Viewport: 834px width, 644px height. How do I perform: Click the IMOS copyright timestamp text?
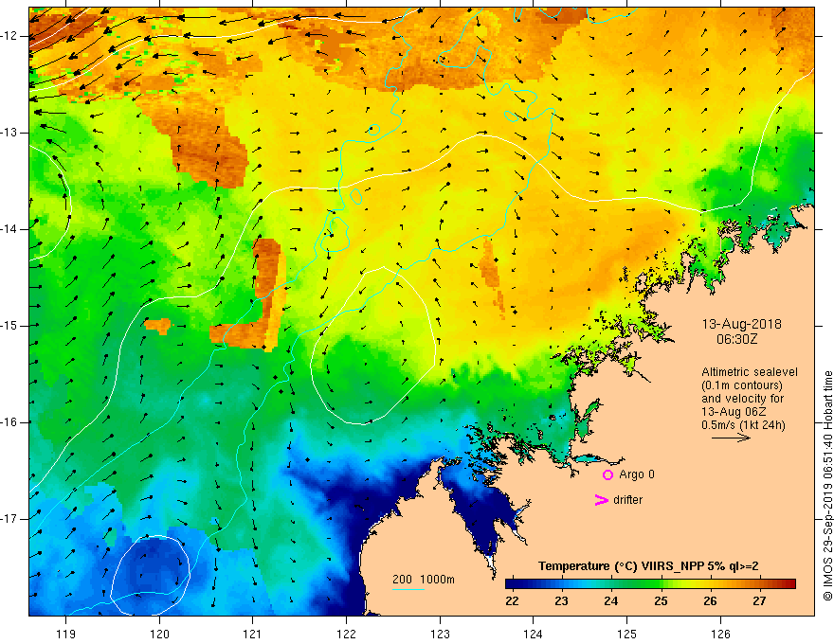[827, 486]
